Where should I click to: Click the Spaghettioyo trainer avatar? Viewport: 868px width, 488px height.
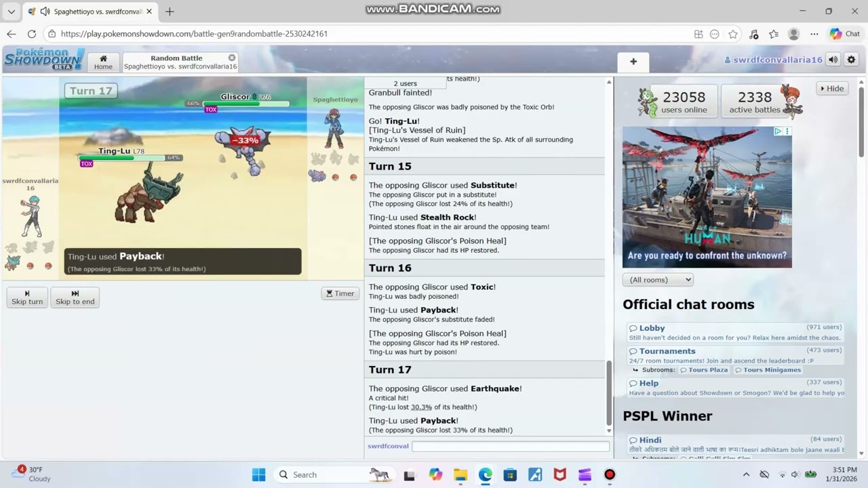(x=334, y=127)
